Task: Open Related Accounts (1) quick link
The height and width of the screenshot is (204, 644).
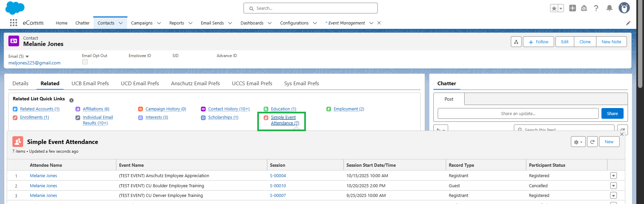Action: tap(40, 109)
